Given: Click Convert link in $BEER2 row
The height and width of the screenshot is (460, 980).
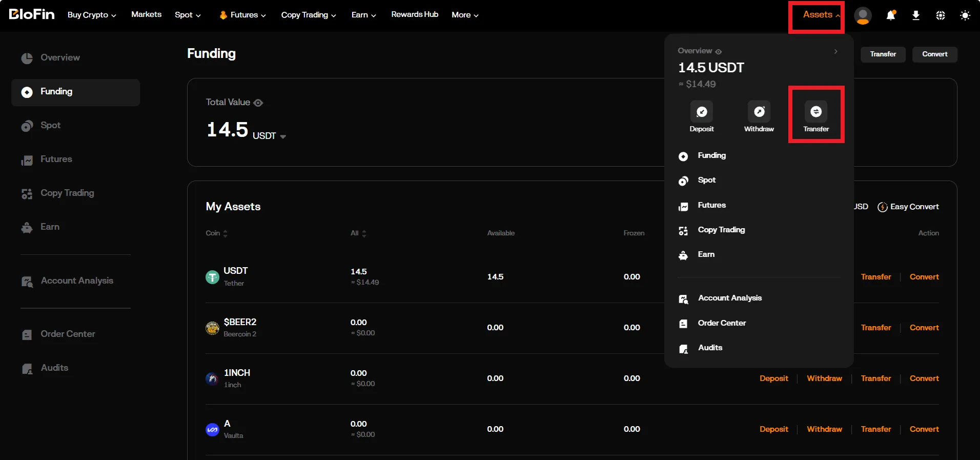Looking at the screenshot, I should pos(924,328).
